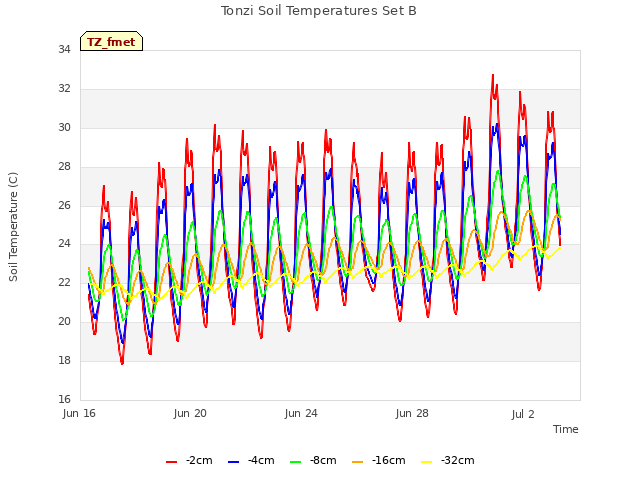The width and height of the screenshot is (640, 480).
Task: Click the 16 y-axis tick value
Action: (64, 399)
